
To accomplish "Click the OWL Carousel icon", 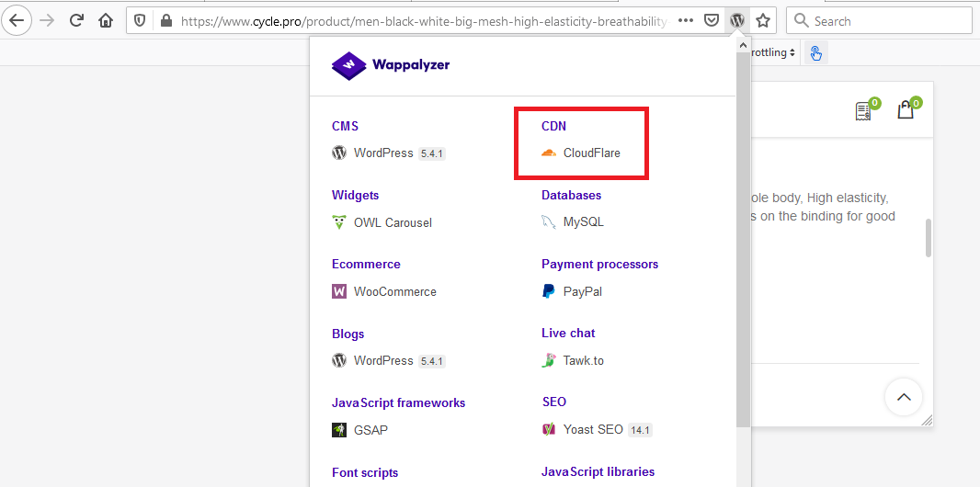I will point(338,222).
